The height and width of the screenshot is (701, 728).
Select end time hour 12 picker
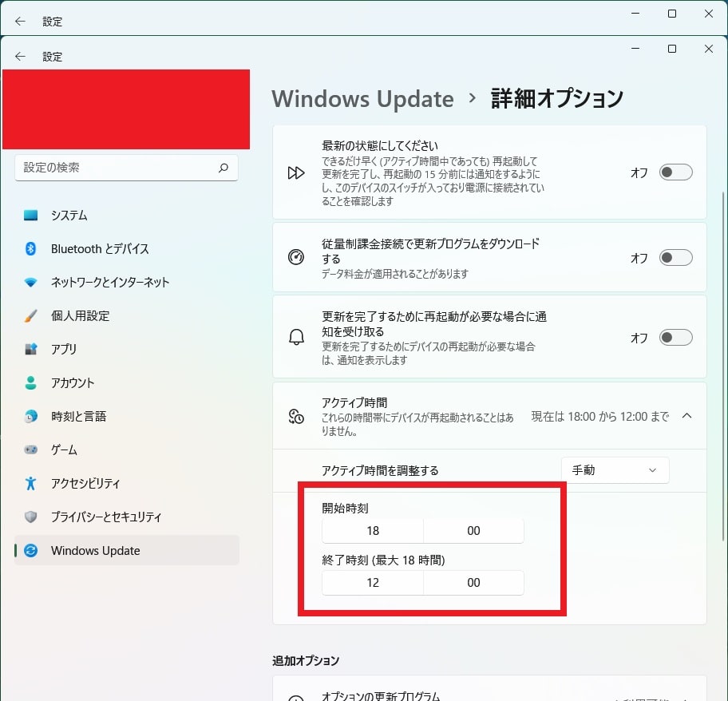tap(373, 583)
